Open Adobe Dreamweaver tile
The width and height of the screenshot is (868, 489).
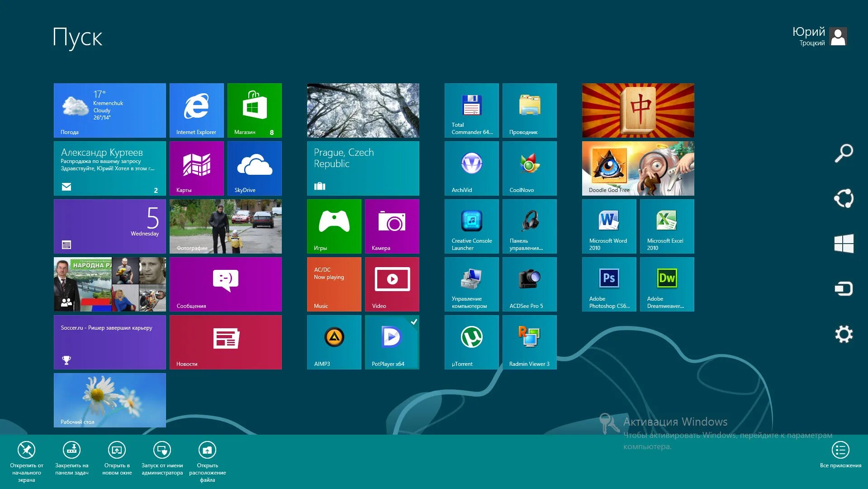click(667, 284)
